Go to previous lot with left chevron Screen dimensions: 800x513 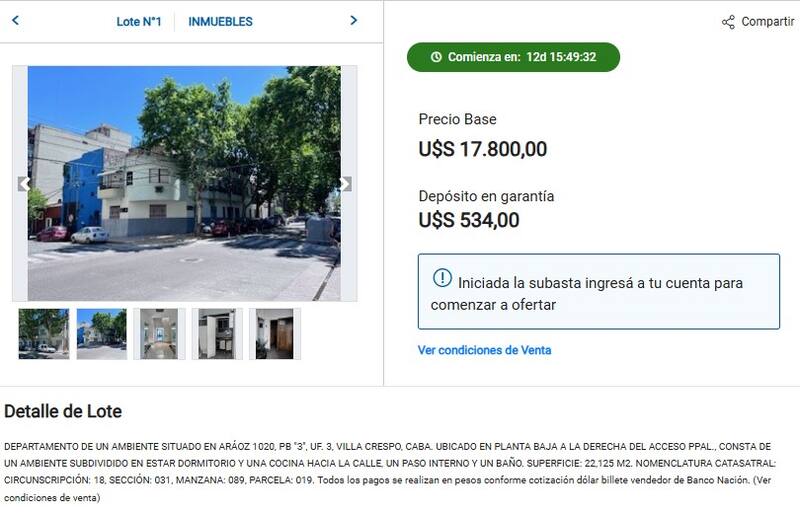click(x=15, y=20)
